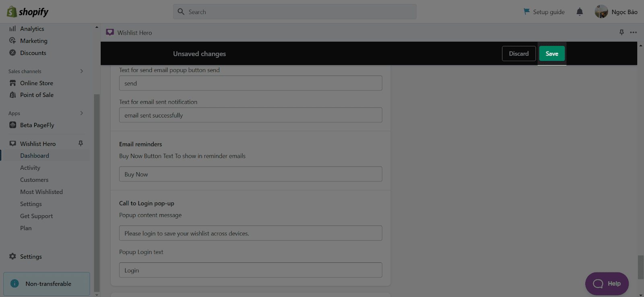644x297 pixels.
Task: Open Get Support submenu item
Action: click(36, 216)
